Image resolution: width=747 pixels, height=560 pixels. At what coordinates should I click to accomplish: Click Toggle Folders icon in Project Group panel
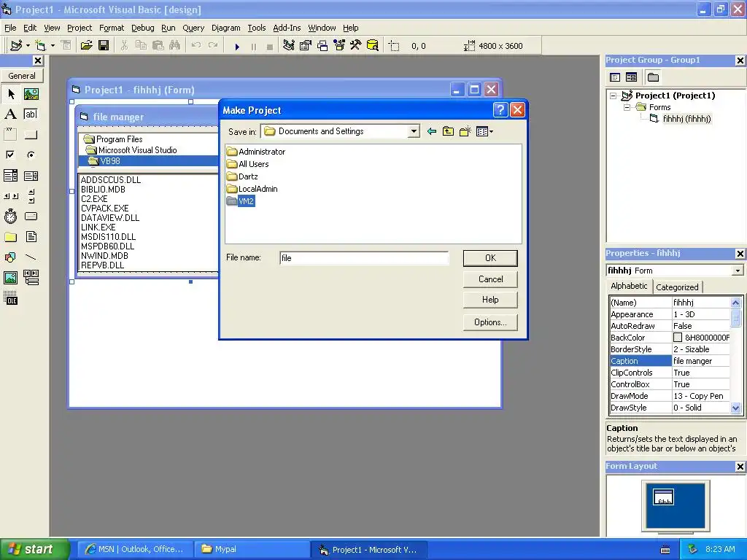pos(653,77)
